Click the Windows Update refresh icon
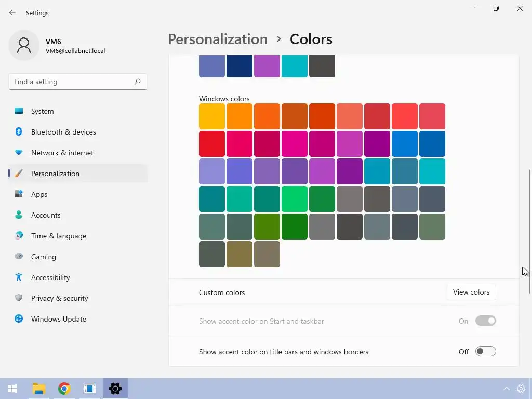This screenshot has width=532, height=399. pos(19,318)
